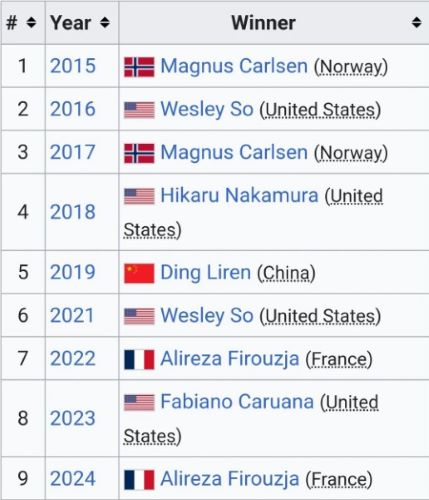This screenshot has height=500, width=429.
Task: Open the 2024 year link
Action: pos(73,479)
